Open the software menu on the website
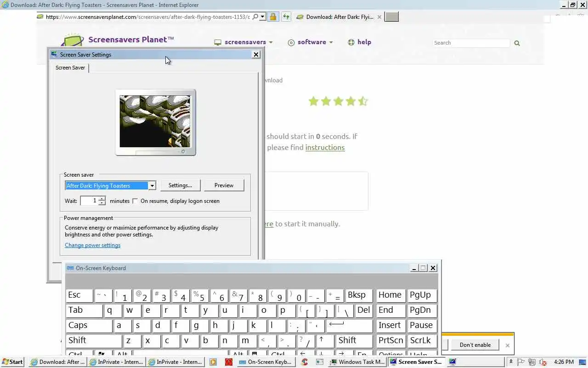588x368 pixels. coord(310,42)
